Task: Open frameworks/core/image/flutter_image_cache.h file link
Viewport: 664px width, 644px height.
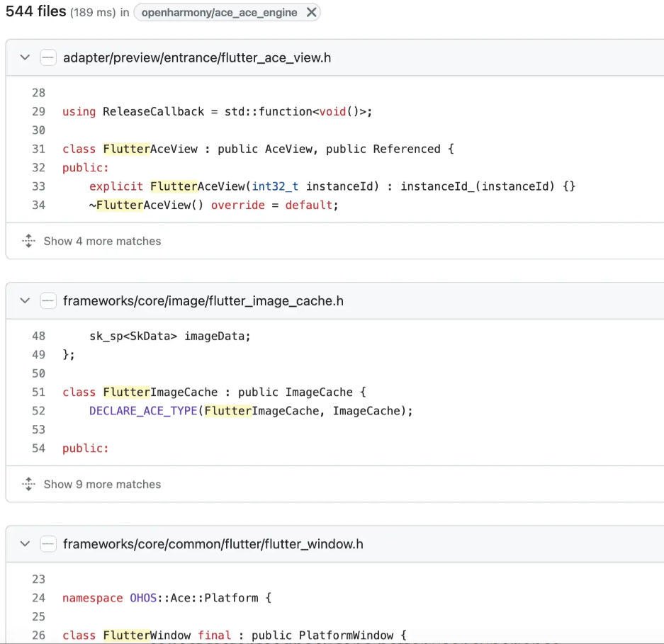Action: tap(203, 301)
